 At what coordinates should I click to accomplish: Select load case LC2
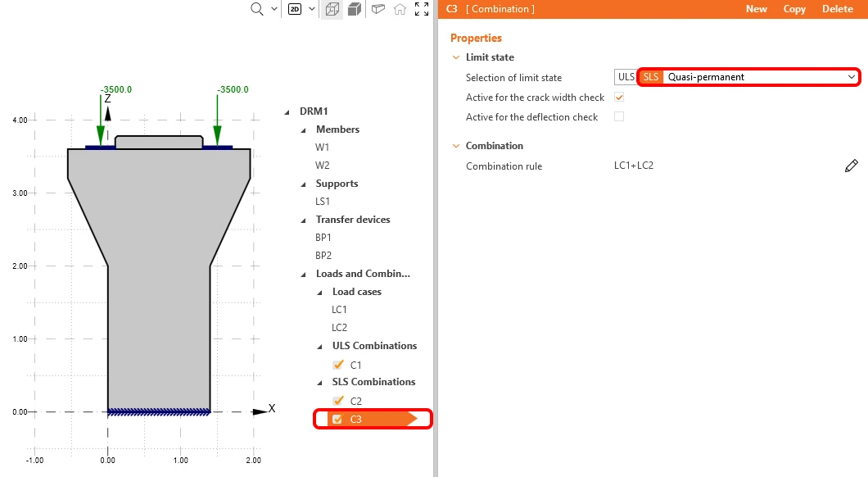(339, 327)
